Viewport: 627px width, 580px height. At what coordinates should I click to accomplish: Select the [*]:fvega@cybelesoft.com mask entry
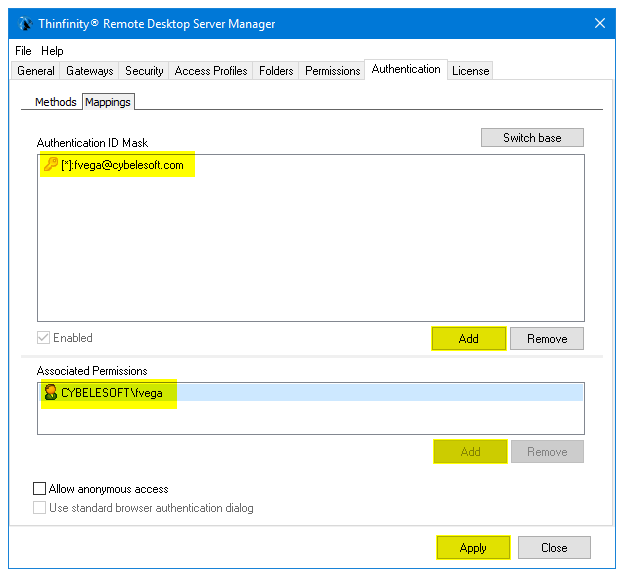[311, 164]
